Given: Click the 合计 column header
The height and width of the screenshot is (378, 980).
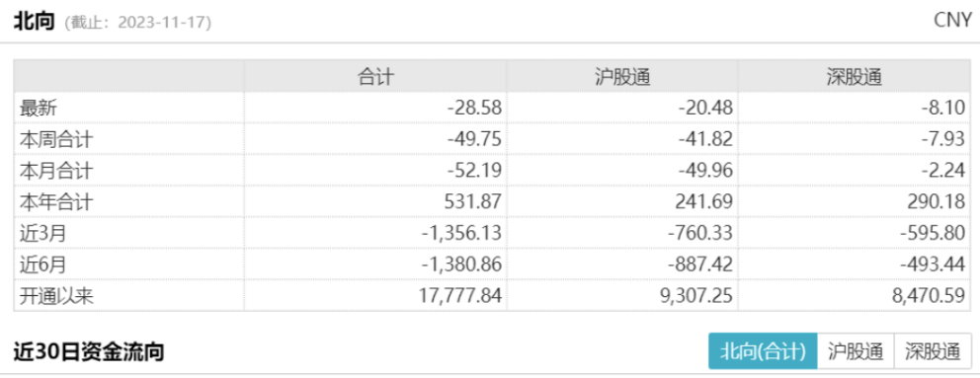Looking at the screenshot, I should (x=375, y=77).
